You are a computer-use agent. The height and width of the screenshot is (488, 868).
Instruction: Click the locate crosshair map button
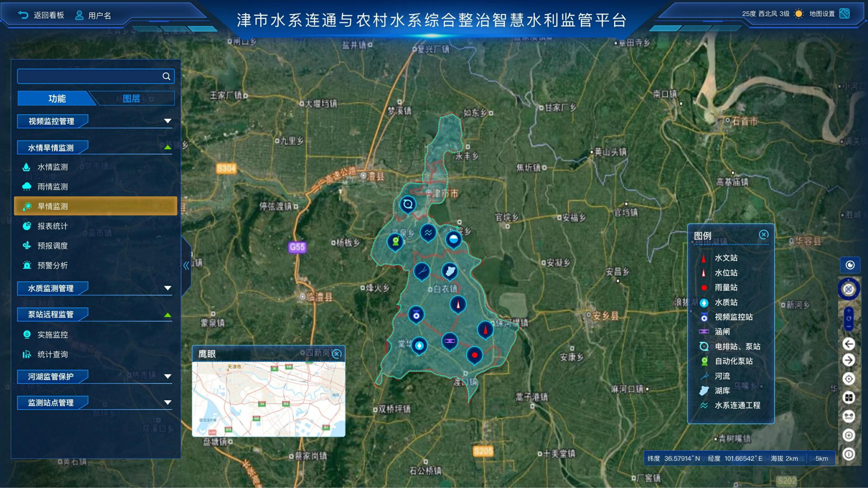849,379
